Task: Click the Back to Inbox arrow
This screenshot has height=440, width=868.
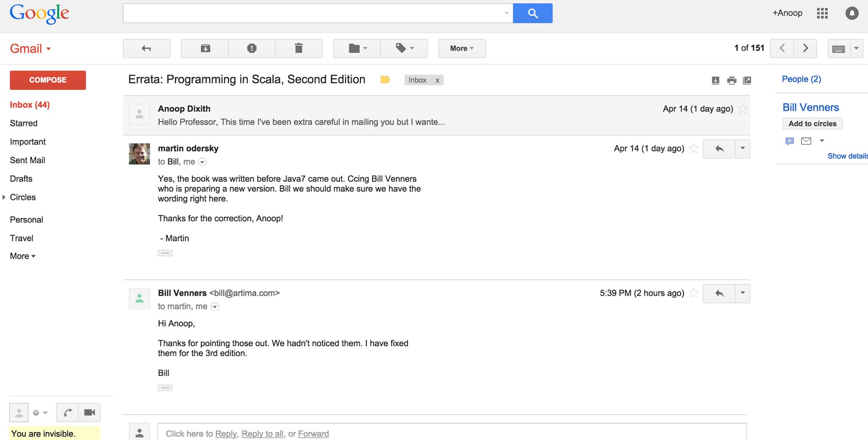Action: point(147,48)
